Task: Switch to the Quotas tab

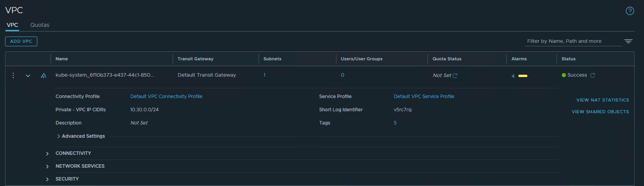Action: pyautogui.click(x=40, y=25)
